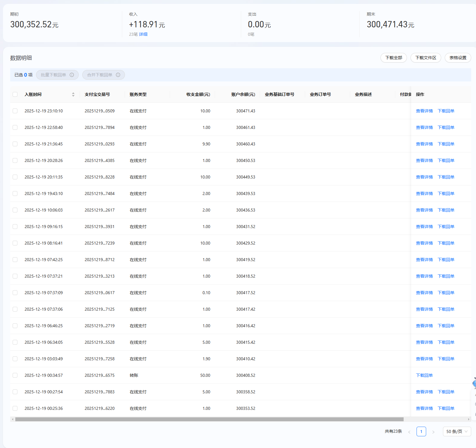The image size is (476, 448).
Task: Toggle the select-all checkbox in the table header
Action: coord(15,94)
